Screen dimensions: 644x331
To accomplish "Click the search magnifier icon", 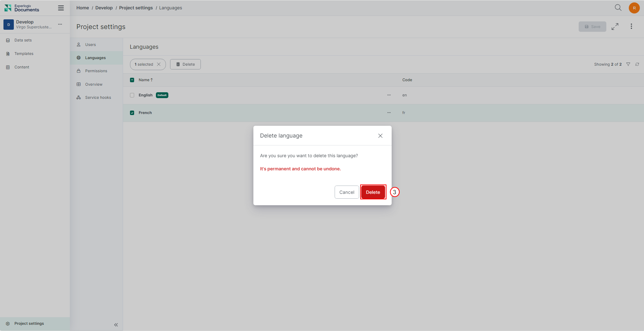I will coord(618,8).
